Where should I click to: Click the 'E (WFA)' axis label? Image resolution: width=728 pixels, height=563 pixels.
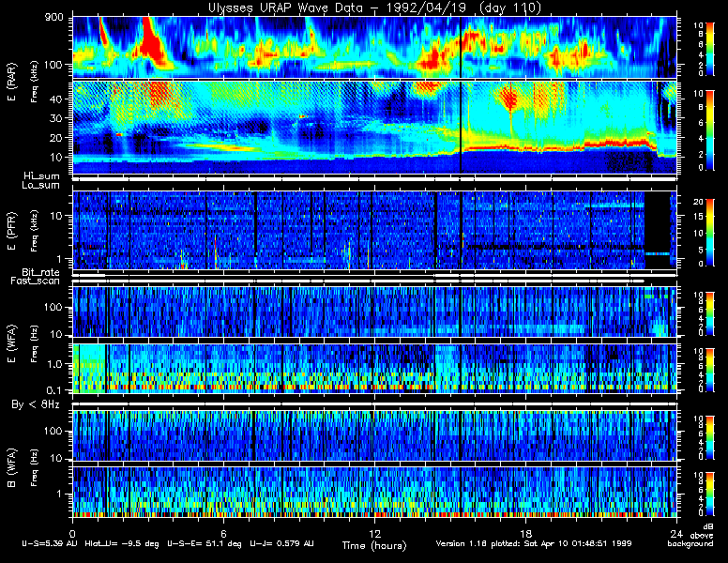(11, 343)
